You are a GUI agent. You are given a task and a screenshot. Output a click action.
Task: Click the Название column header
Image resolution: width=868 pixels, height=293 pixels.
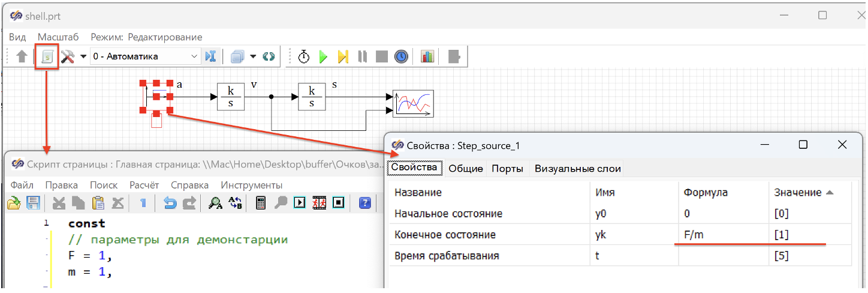click(489, 192)
